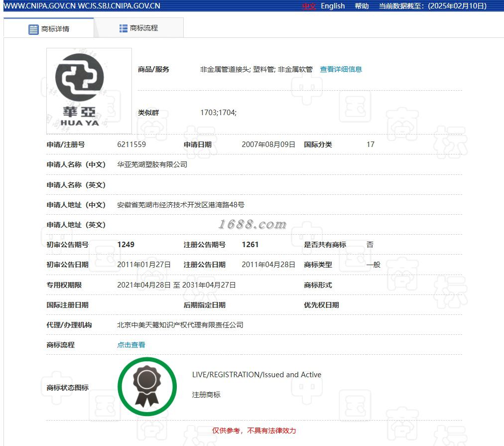Click the 商标形式 field label
Viewport: 504px width, 446px height.
click(318, 285)
